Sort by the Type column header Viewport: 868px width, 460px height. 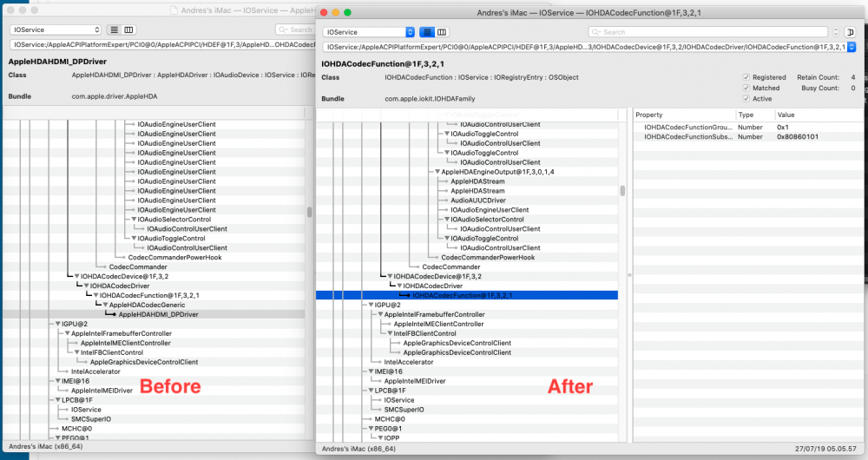754,115
